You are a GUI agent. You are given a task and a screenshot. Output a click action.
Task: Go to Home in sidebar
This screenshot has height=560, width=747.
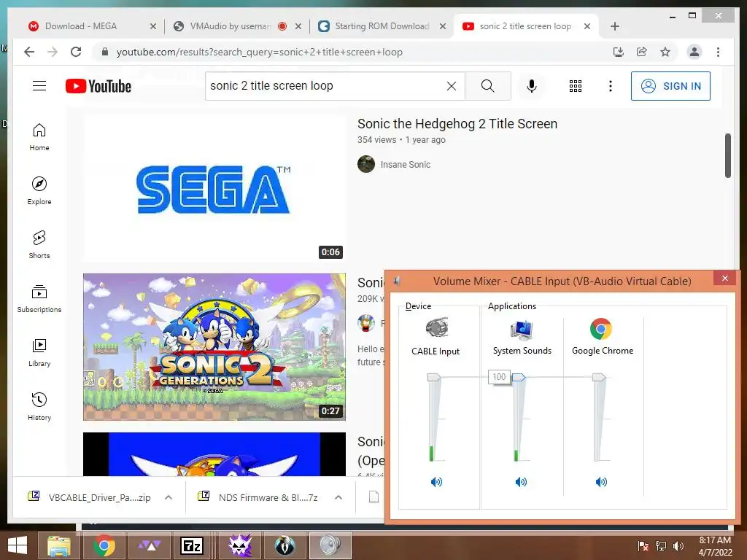tap(39, 137)
